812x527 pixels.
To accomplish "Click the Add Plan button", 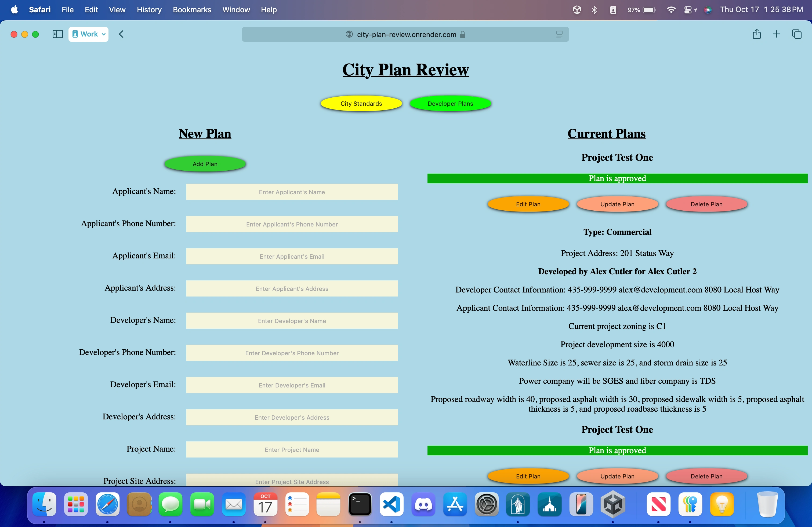I will [x=205, y=164].
